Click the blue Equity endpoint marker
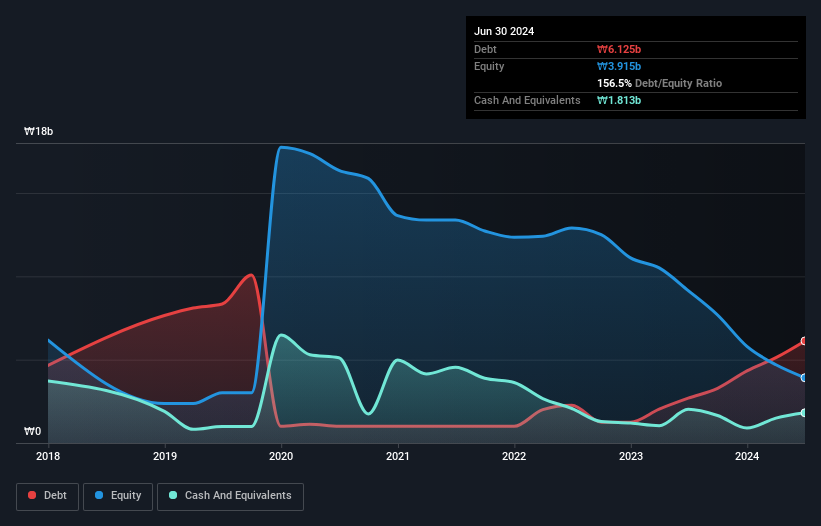 pos(804,378)
